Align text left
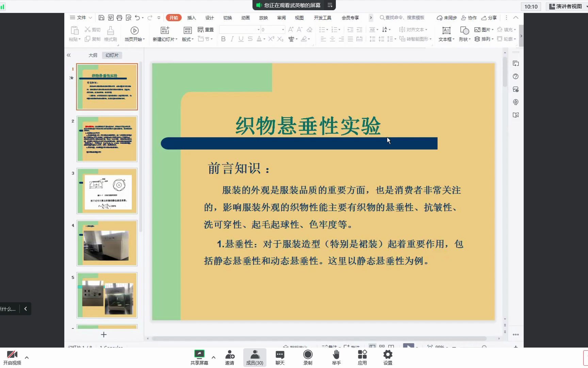Image resolution: width=588 pixels, height=368 pixels. [323, 39]
